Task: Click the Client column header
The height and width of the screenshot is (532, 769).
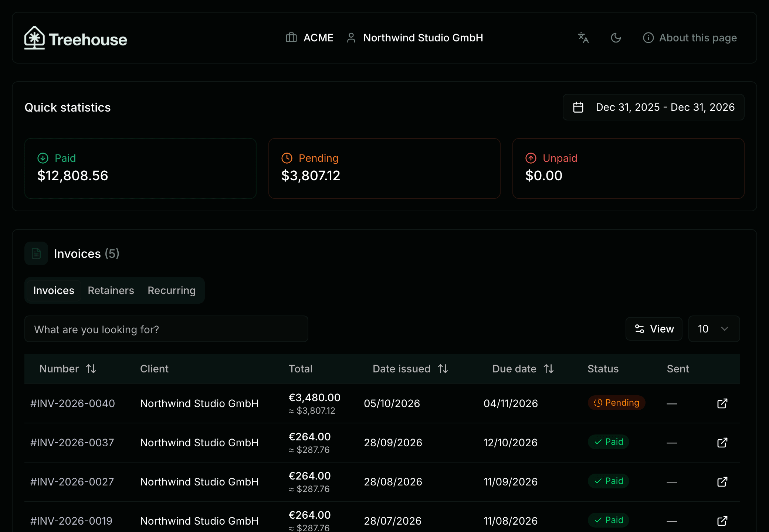Action: click(x=154, y=369)
